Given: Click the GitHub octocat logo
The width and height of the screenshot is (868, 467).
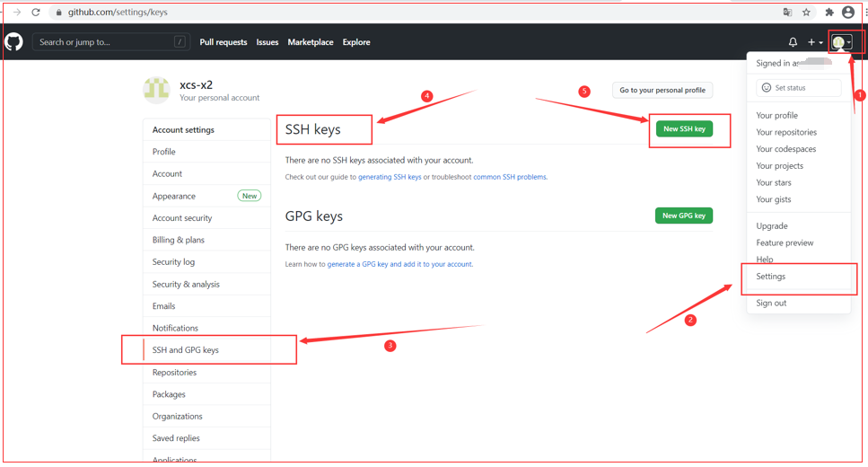Looking at the screenshot, I should coord(13,42).
